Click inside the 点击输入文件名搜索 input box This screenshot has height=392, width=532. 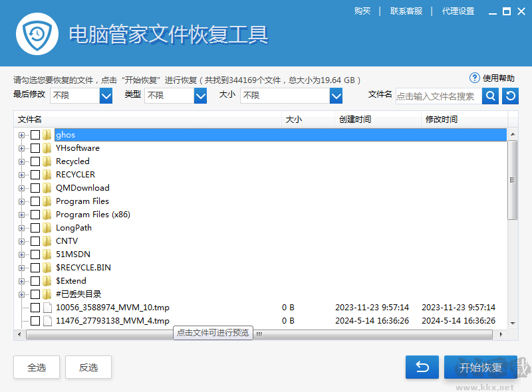[x=439, y=95]
